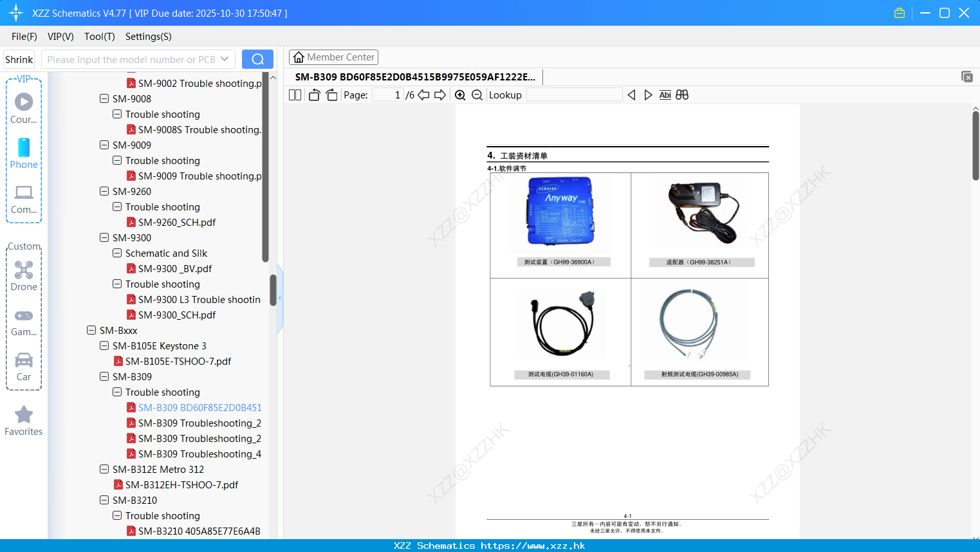Click the detach document window icon
Screen dimensions: 980x552
967,77
